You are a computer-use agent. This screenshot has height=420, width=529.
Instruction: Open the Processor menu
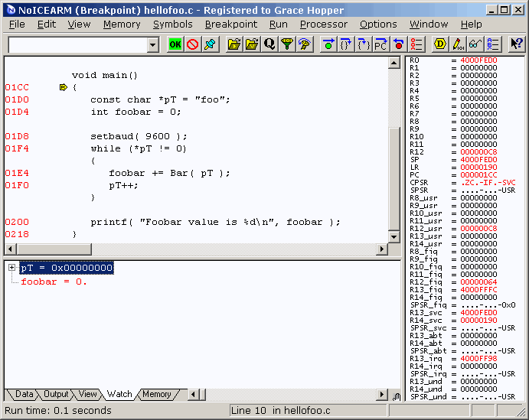(324, 24)
